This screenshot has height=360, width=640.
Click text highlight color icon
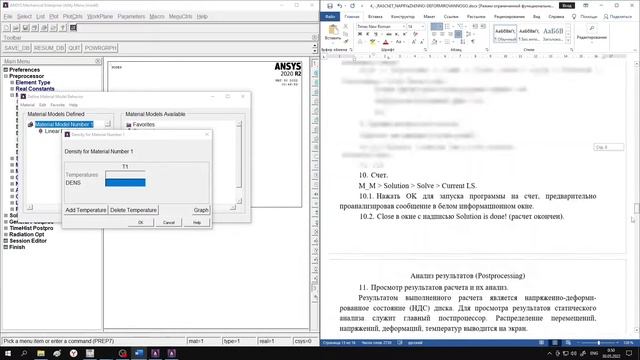(x=372, y=42)
